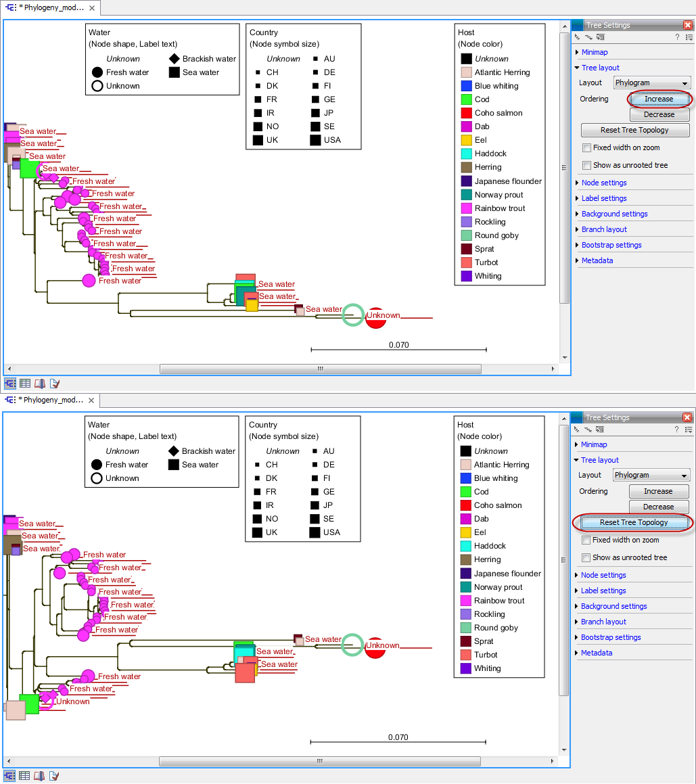Enable Show as unrooted tree
The image size is (696, 784).
pos(586,165)
